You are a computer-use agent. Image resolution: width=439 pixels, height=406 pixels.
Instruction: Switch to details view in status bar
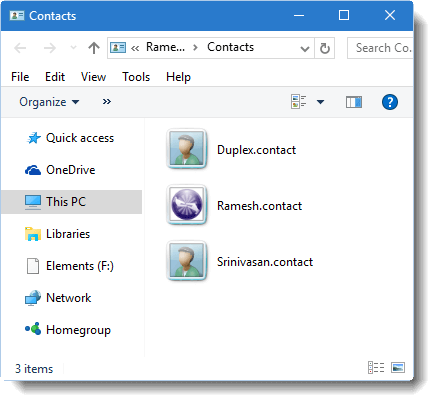coord(376,367)
